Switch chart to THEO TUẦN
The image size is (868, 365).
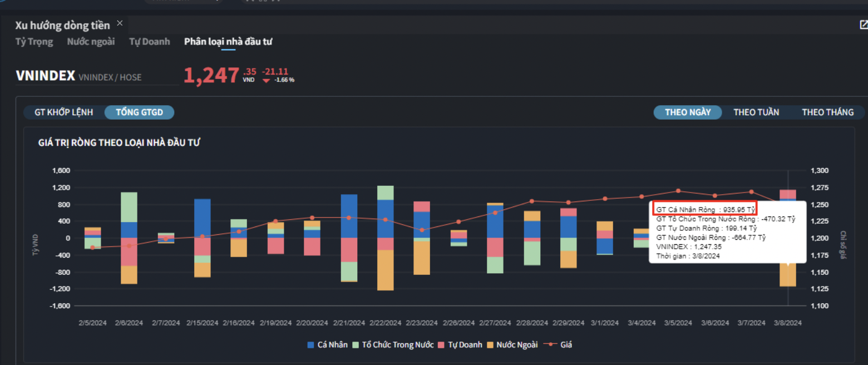(756, 112)
